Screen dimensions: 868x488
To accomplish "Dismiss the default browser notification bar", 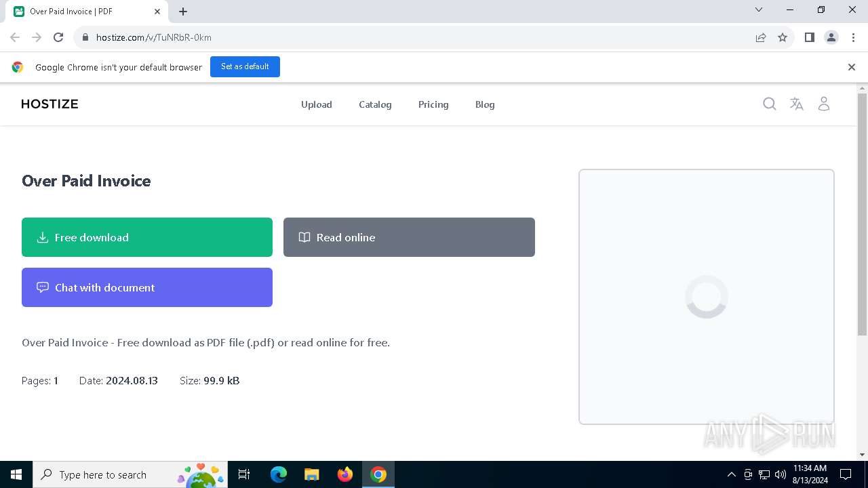I will (852, 67).
